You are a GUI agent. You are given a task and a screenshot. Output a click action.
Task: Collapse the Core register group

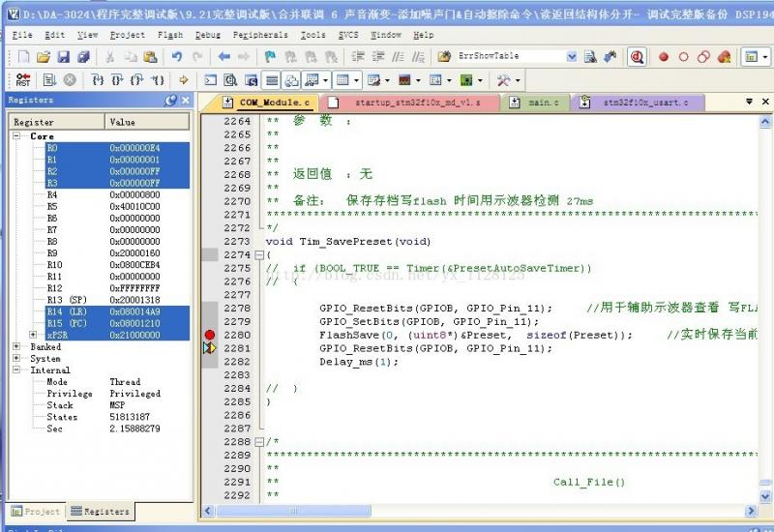pyautogui.click(x=16, y=135)
